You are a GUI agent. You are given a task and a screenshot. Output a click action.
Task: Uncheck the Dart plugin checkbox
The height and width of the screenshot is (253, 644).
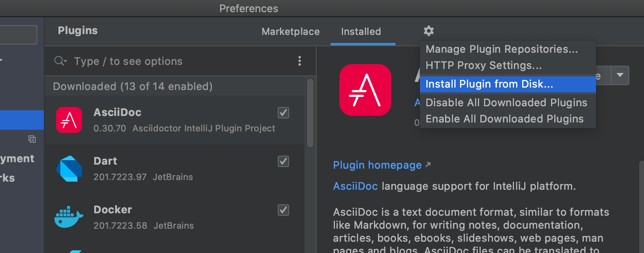click(283, 161)
